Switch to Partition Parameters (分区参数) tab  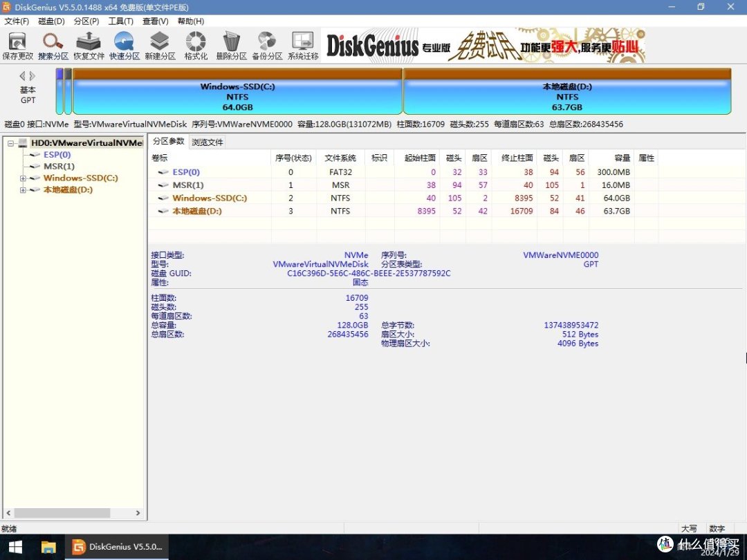pos(169,142)
